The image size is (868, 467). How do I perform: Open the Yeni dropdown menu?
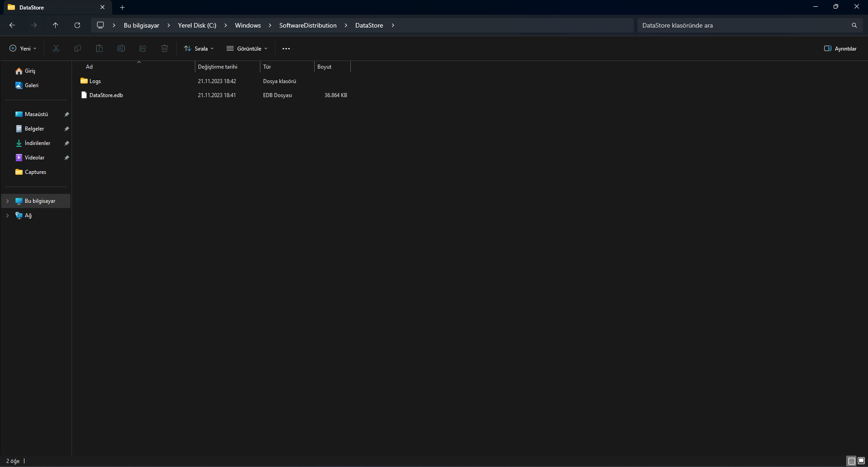point(23,48)
